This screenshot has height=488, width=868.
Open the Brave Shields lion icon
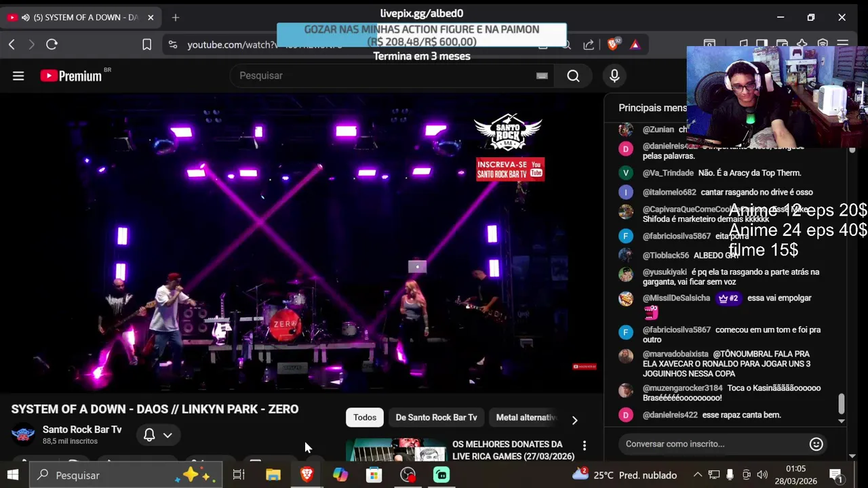tap(613, 45)
